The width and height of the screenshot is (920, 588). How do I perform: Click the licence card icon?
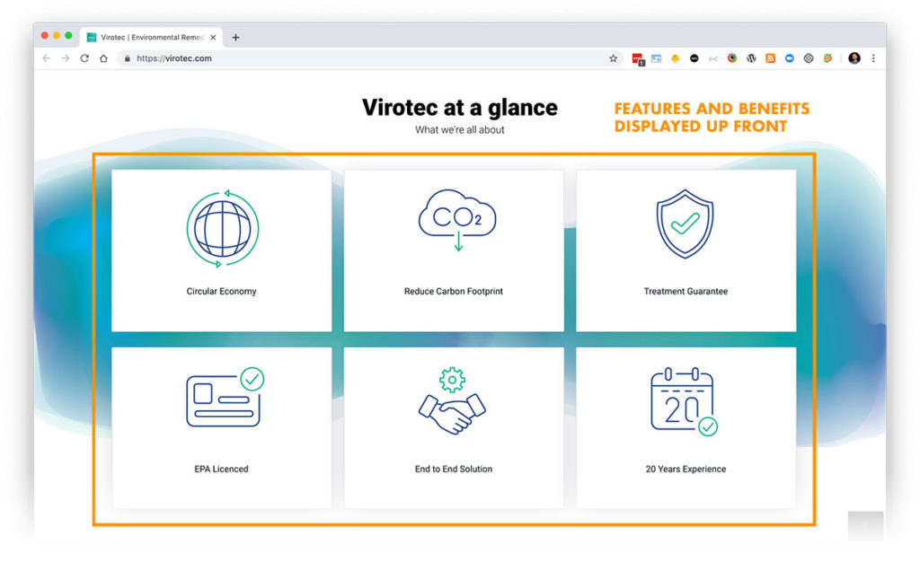point(226,398)
